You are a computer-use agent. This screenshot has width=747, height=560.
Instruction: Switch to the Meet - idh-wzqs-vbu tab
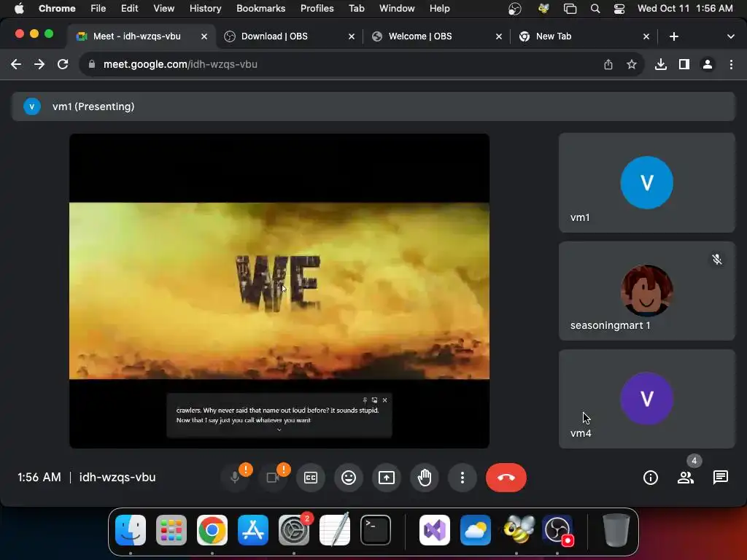click(x=137, y=36)
